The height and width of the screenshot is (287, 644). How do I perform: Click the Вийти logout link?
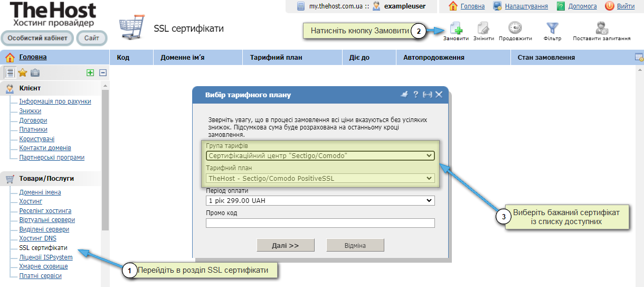click(626, 6)
